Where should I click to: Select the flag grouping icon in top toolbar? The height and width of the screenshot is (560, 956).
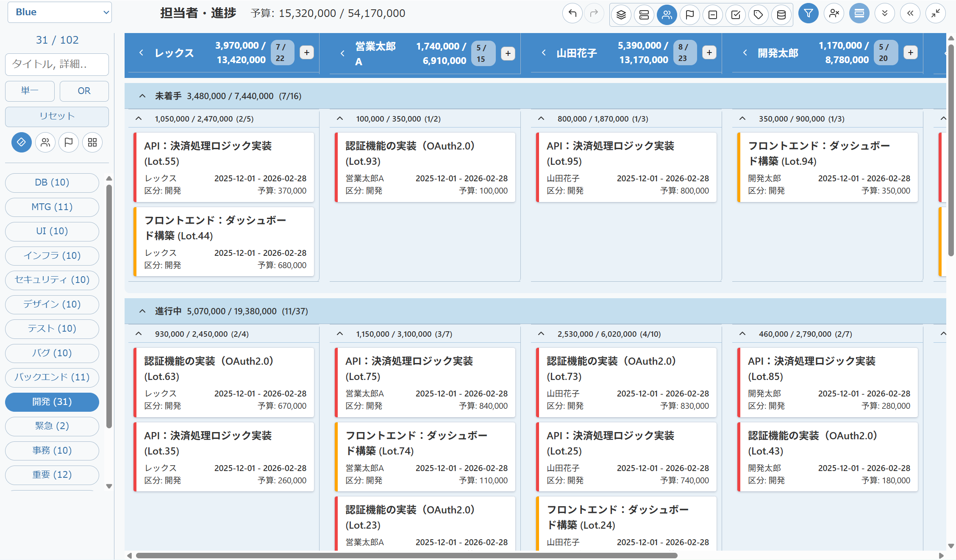point(689,15)
